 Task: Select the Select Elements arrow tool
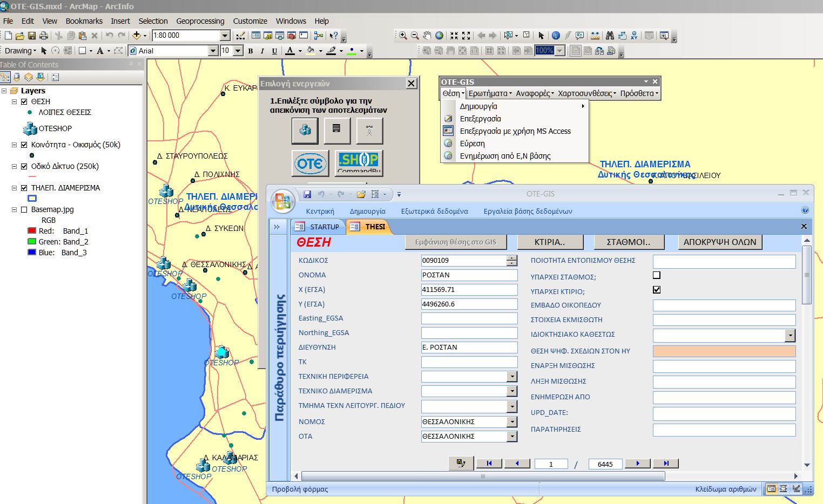[541, 36]
